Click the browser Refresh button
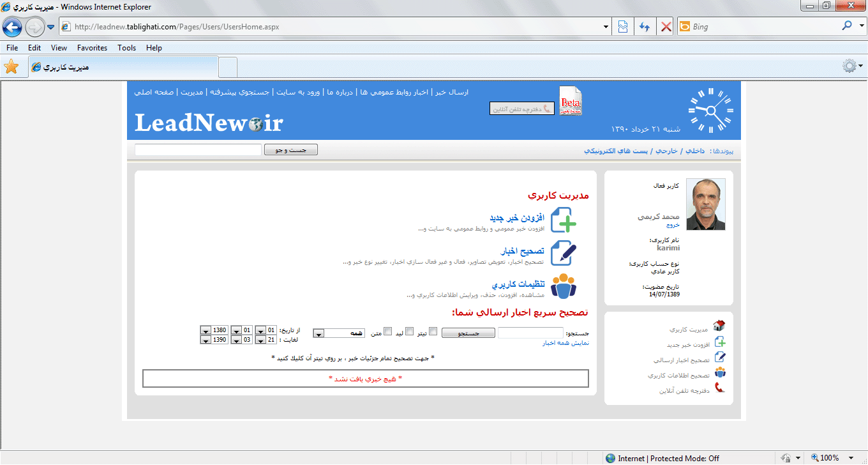This screenshot has width=868, height=465. [645, 27]
